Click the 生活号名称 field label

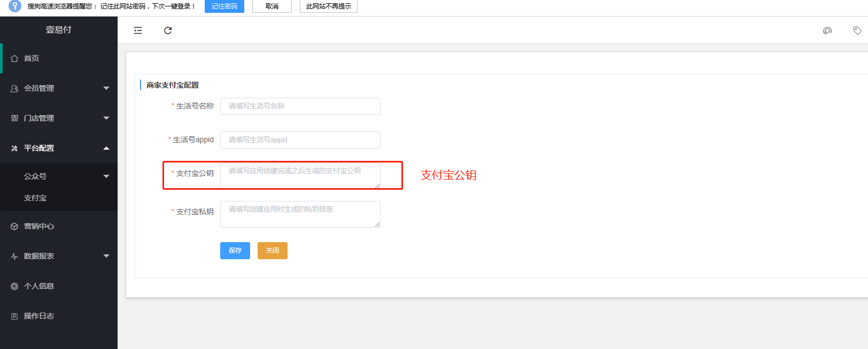click(195, 106)
